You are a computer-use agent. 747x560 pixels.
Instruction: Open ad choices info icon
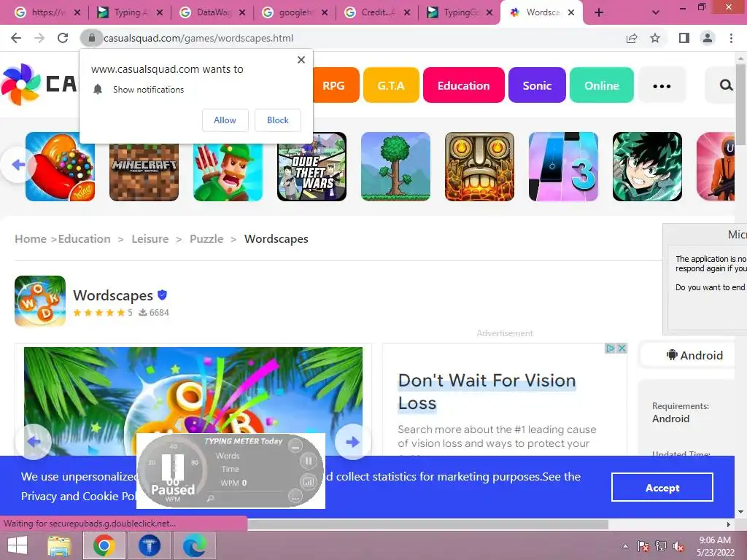click(x=610, y=348)
